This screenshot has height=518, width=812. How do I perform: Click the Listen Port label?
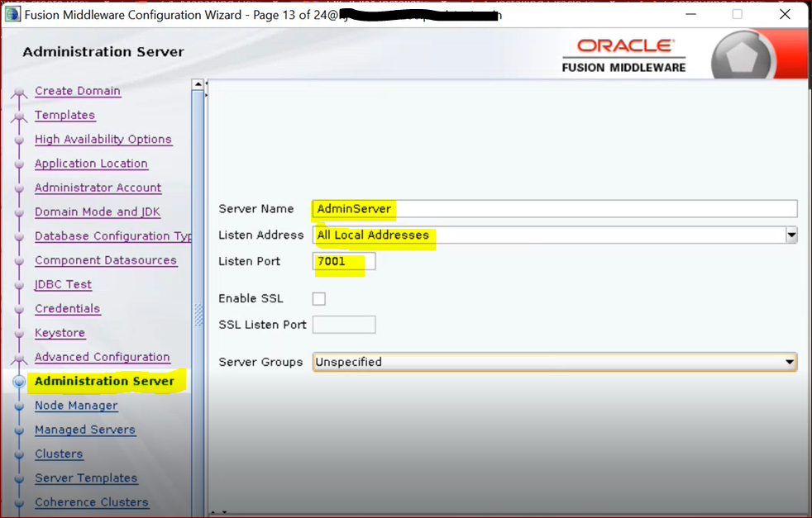click(x=249, y=261)
